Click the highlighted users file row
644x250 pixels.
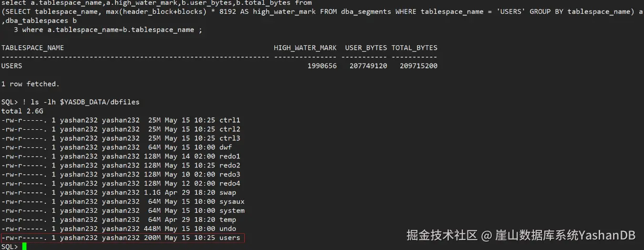tap(123, 238)
